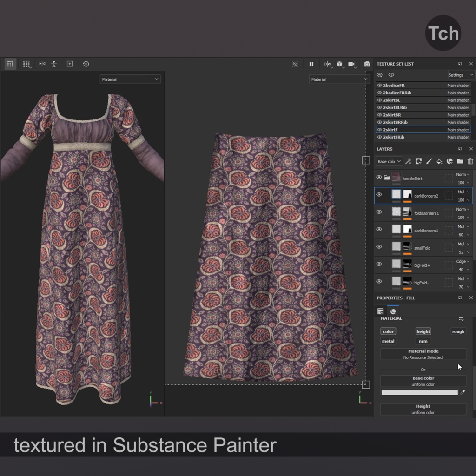Click the Base color uniform color swatch
This screenshot has height=476, width=476.
tap(420, 392)
